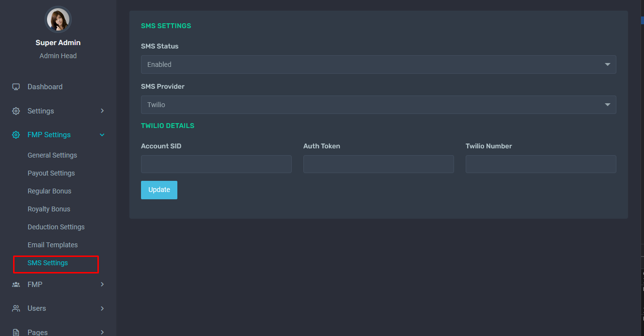Open General Settings in sidebar
This screenshot has width=644, height=336.
(x=52, y=155)
